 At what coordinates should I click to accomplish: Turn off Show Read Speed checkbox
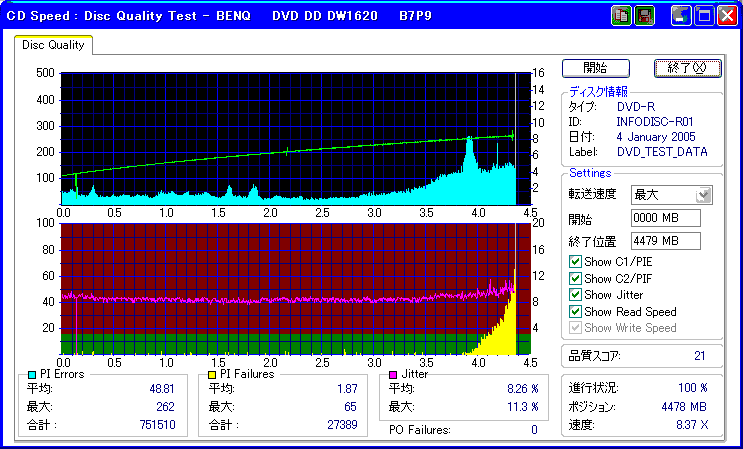pos(575,312)
